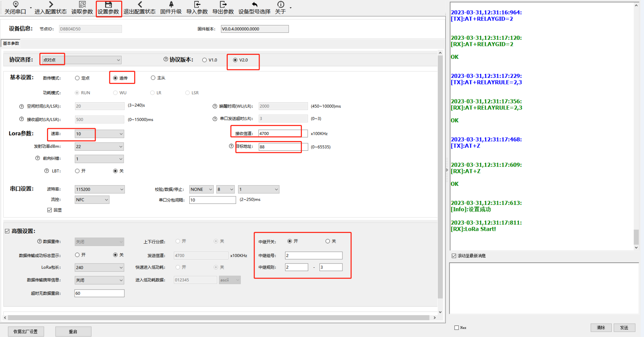644x337 pixels.
Task: Switch to the 基本参数 tab
Action: (11, 43)
